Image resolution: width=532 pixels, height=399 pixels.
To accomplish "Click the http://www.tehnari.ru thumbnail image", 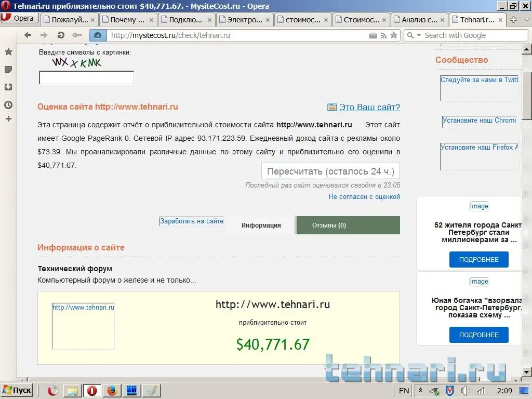I will pos(83,326).
